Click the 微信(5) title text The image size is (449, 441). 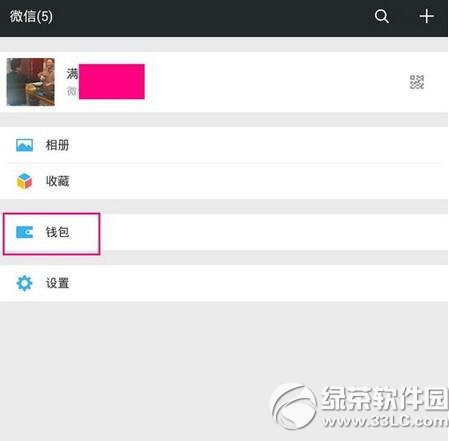pyautogui.click(x=31, y=16)
